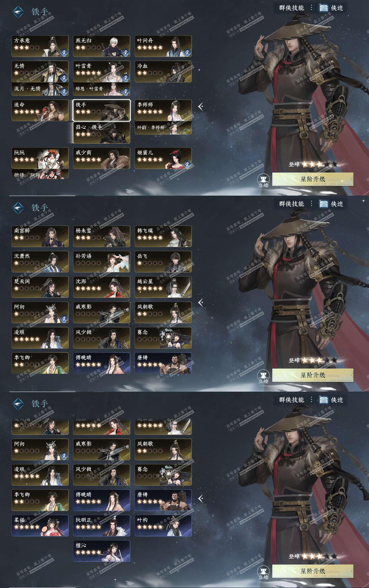Tap the 觉 badge on 方承意's card
Image resolution: width=369 pixels, height=588 pixels.
64,52
